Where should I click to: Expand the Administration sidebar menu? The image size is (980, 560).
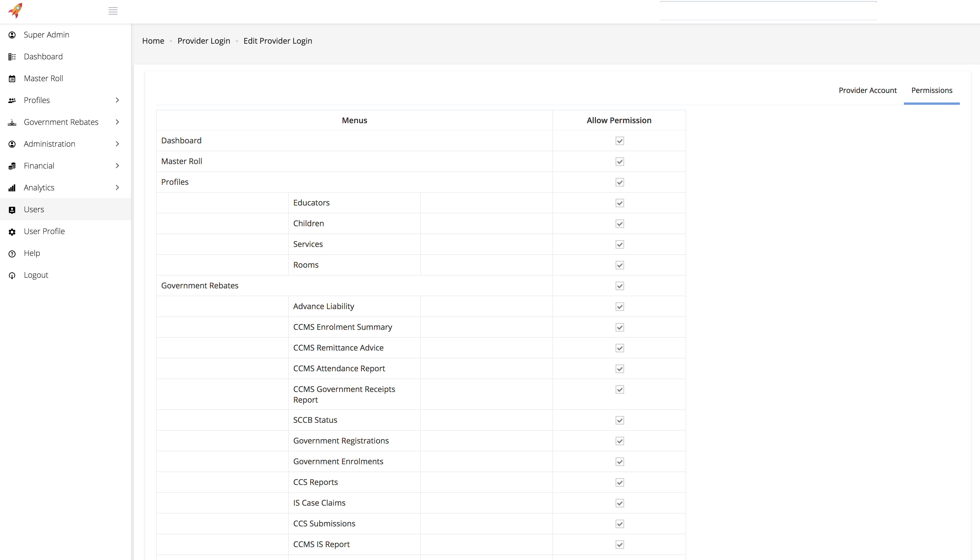tap(118, 144)
